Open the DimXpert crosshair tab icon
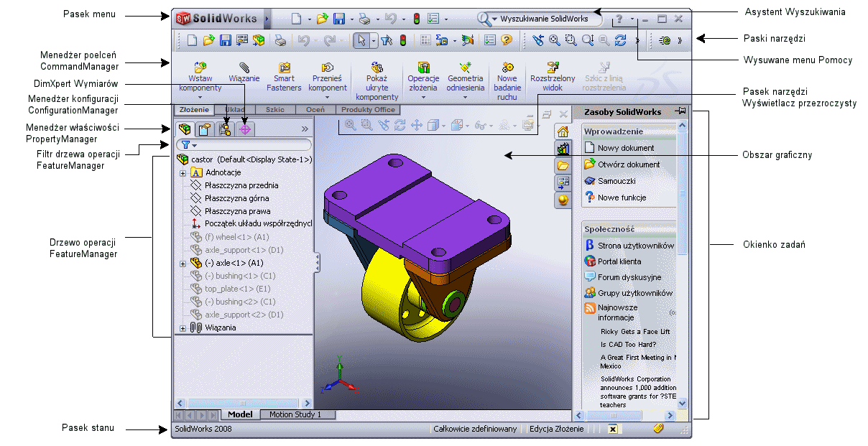 (245, 129)
